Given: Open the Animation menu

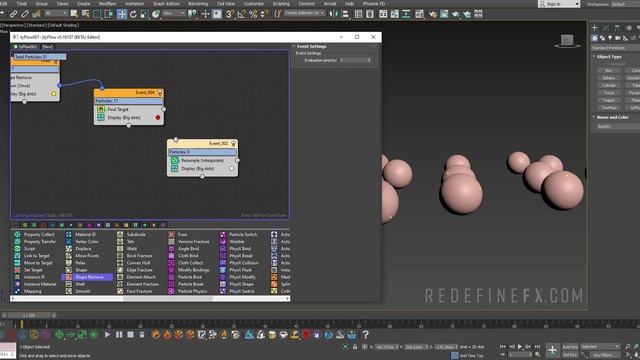Looking at the screenshot, I should click(134, 4).
